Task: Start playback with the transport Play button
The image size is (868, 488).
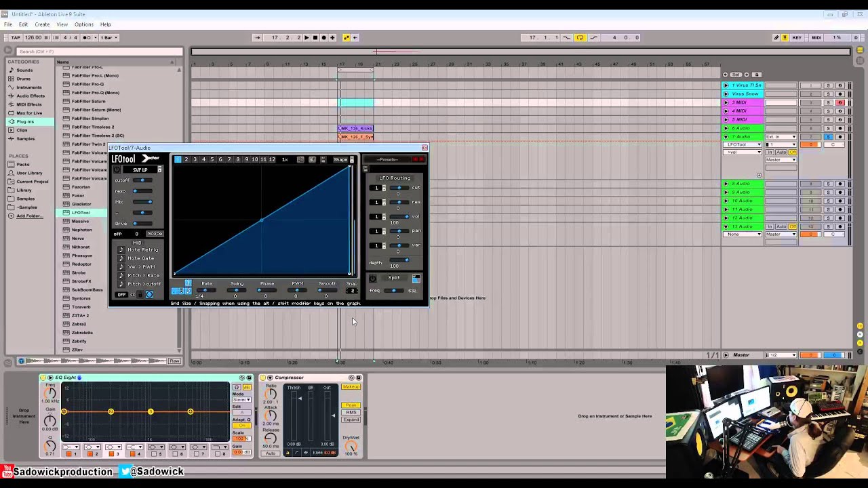Action: click(x=307, y=38)
